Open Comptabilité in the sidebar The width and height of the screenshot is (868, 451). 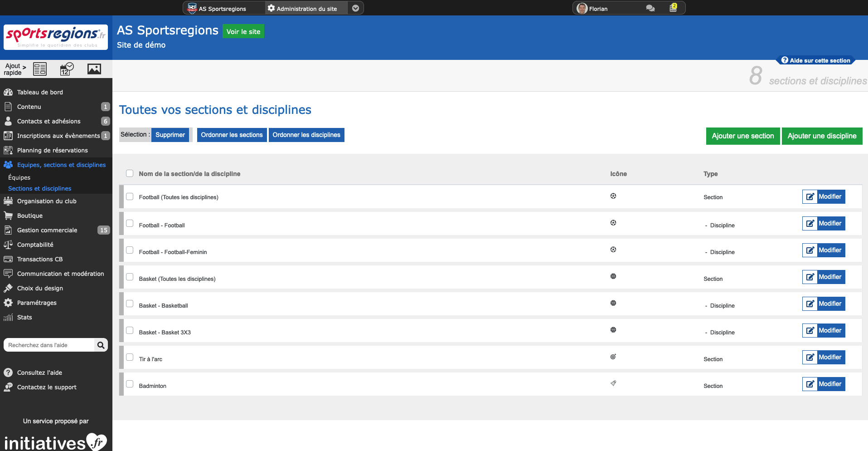pos(35,245)
